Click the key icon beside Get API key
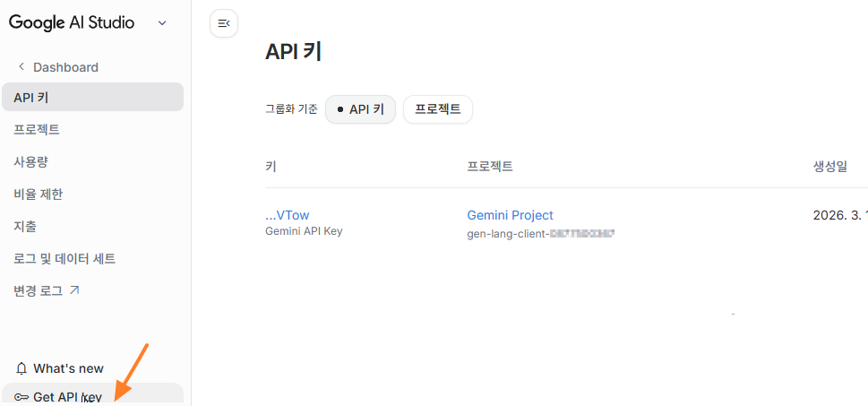Screen dimensions: 868x406 click(x=21, y=396)
